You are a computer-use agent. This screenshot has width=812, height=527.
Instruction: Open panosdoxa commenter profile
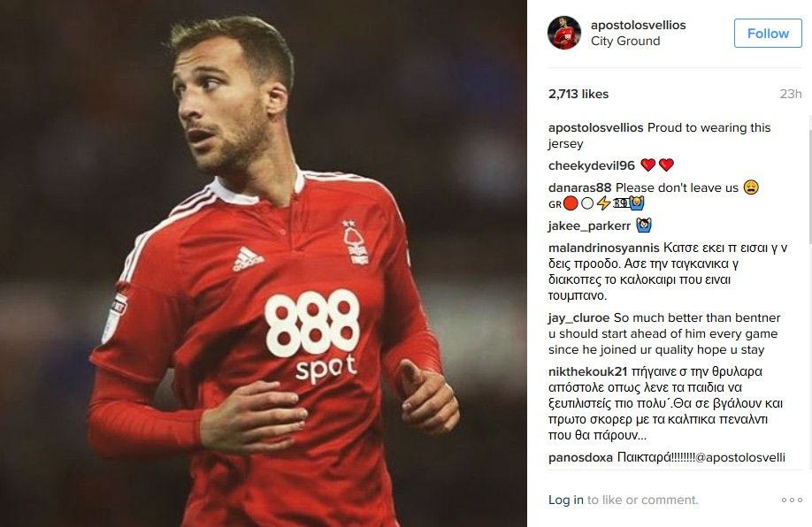coord(580,458)
